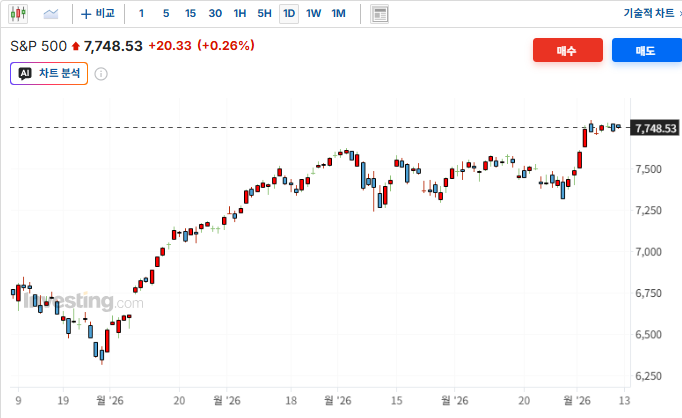
Task: Click the 6,500 price axis label
Action: (648, 334)
